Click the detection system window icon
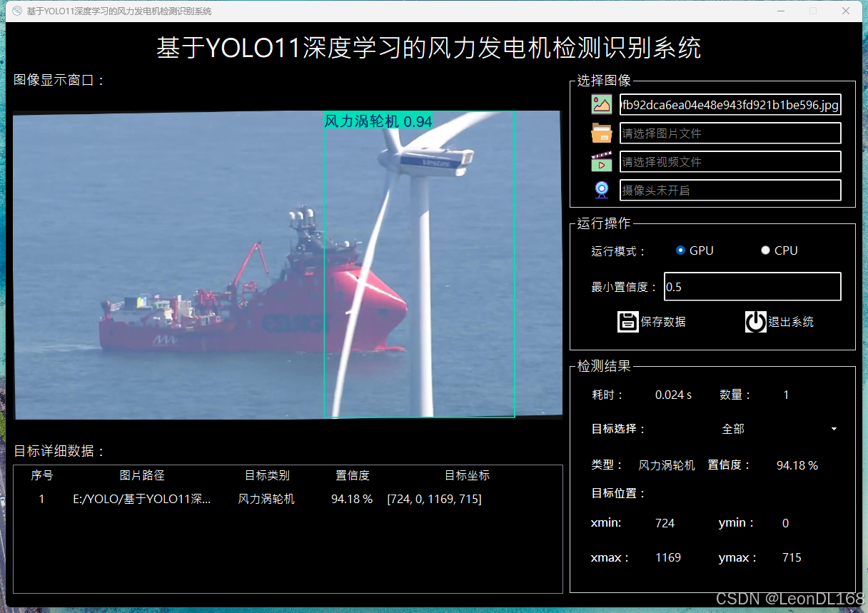 point(16,11)
